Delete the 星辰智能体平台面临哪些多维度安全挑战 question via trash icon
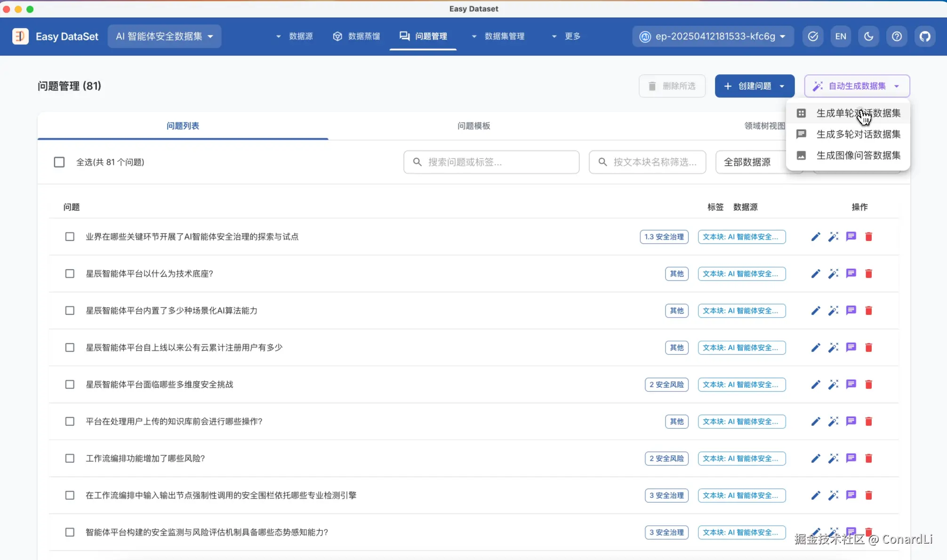947x560 pixels. click(x=869, y=384)
